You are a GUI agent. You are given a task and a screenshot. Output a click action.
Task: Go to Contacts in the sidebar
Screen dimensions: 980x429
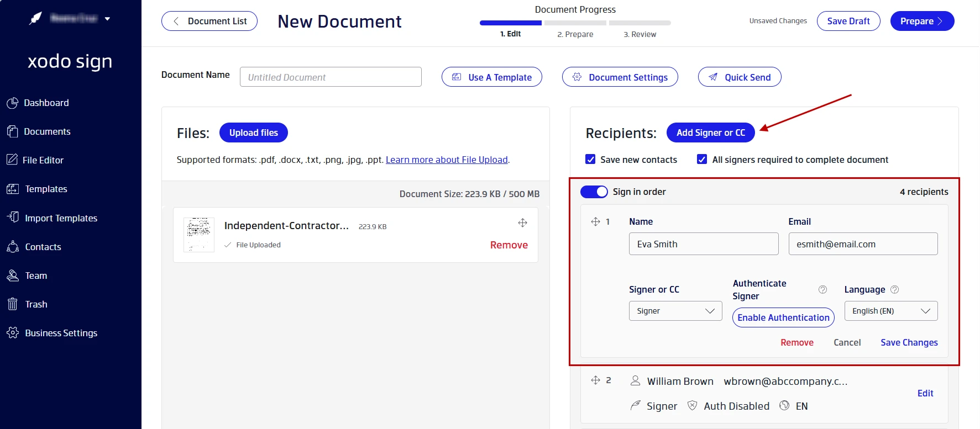43,247
